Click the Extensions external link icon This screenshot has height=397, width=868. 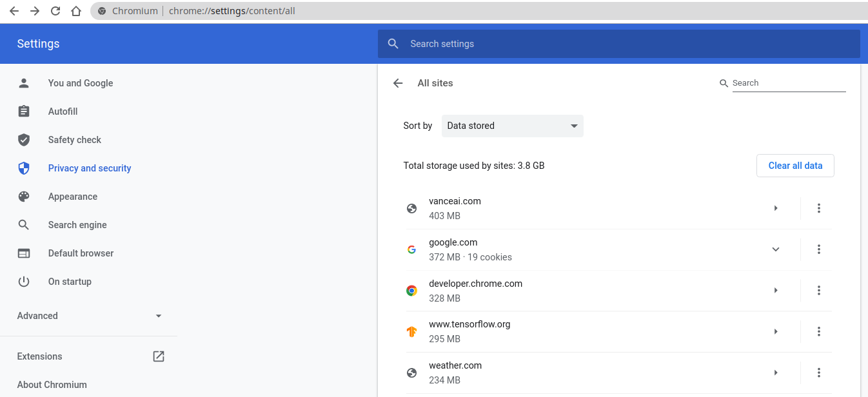tap(159, 356)
